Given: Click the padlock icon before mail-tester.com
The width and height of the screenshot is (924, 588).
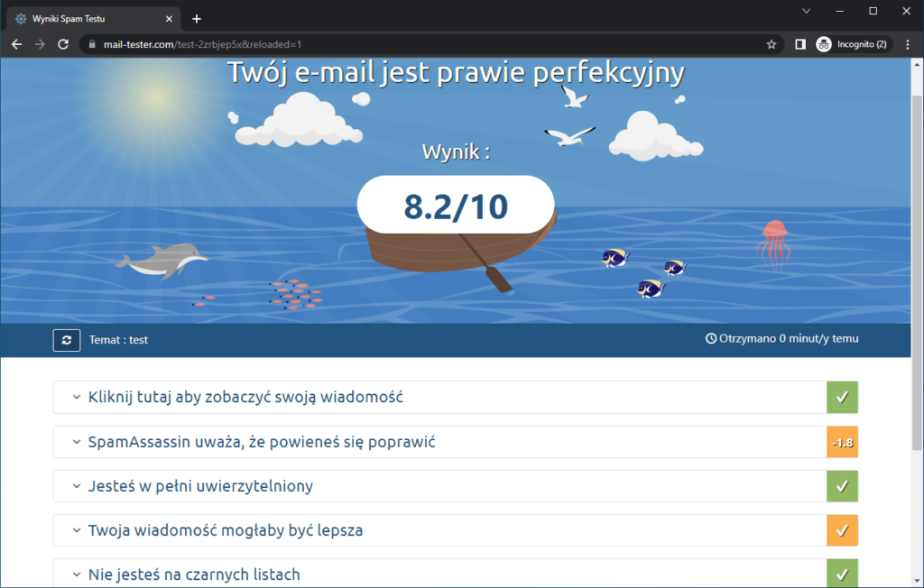Looking at the screenshot, I should click(x=95, y=42).
